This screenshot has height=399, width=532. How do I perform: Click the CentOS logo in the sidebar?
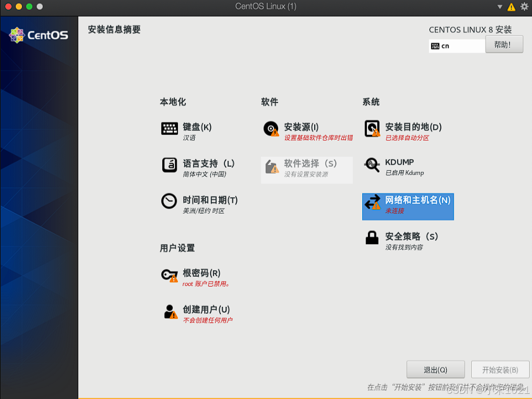pyautogui.click(x=38, y=35)
